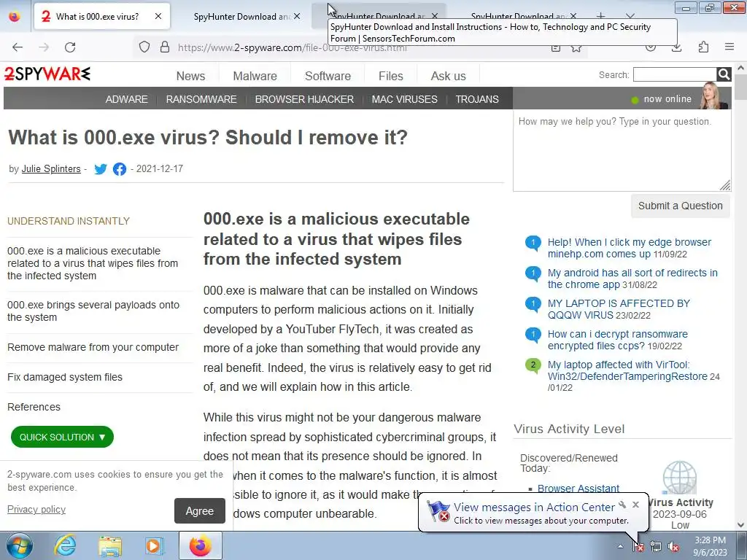Close the second SpyHunter Download tab
Screen dimensions: 747x560
[434, 16]
